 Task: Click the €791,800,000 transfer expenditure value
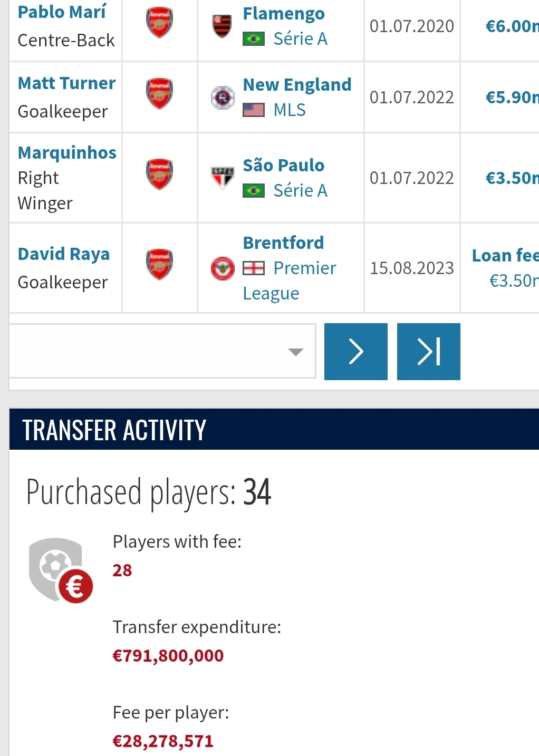click(168, 656)
